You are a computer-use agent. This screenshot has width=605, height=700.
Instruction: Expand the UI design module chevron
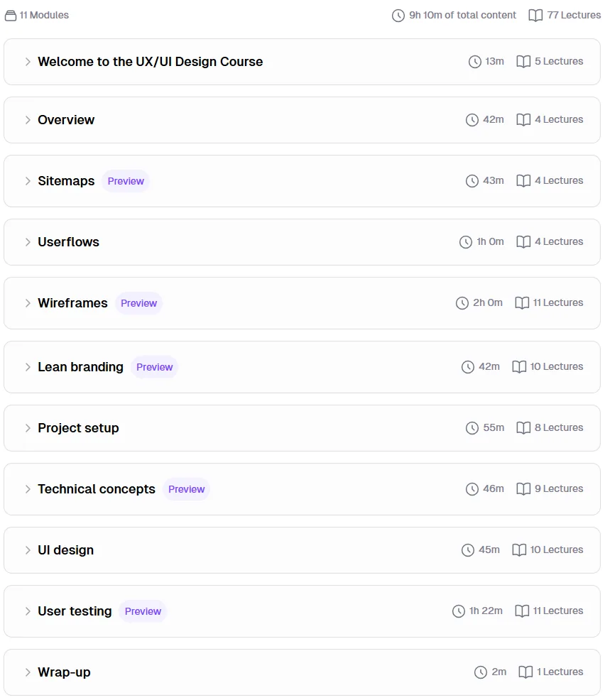click(x=28, y=550)
